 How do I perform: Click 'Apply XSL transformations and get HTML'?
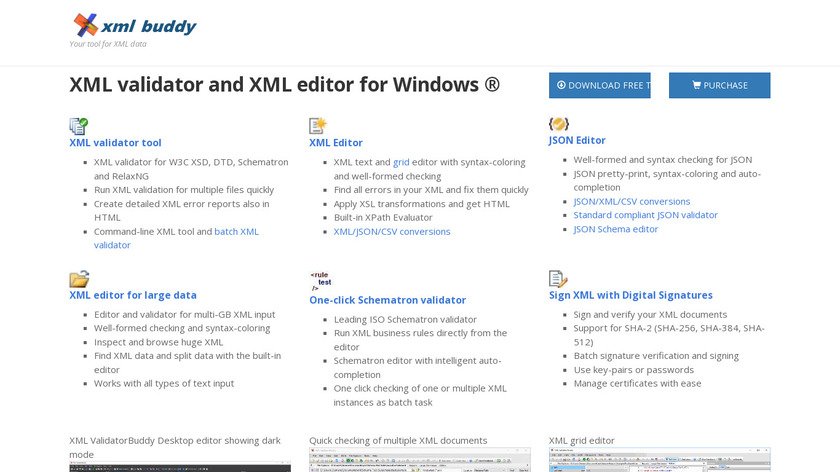tap(422, 204)
